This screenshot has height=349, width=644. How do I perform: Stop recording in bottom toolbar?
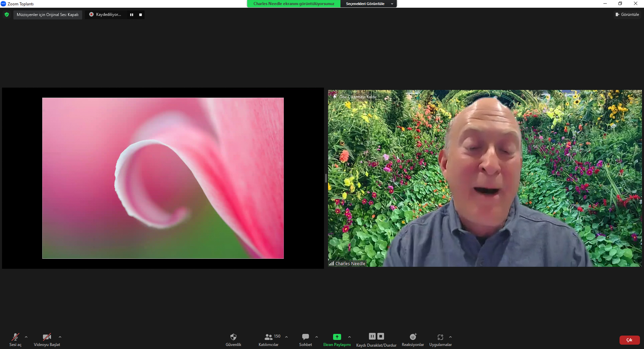click(x=381, y=336)
